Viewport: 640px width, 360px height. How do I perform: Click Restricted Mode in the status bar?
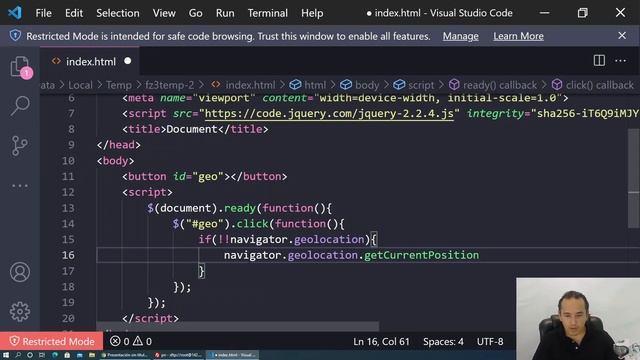52,341
